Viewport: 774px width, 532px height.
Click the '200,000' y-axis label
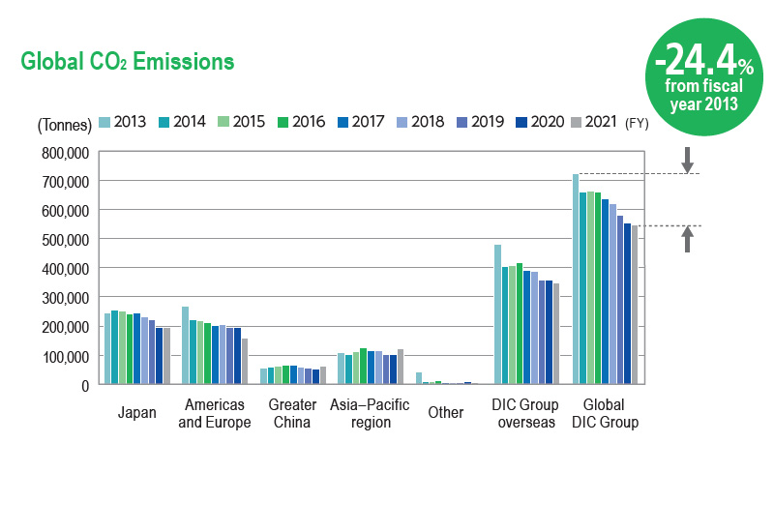point(65,327)
